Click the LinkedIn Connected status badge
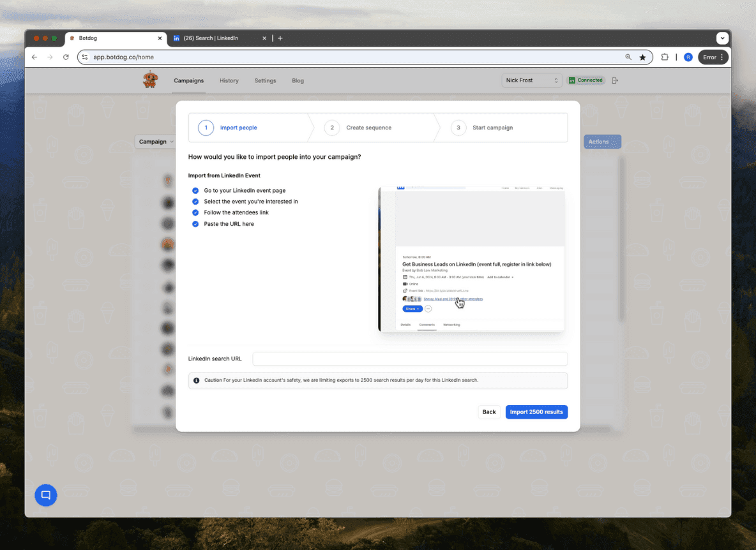The image size is (756, 550). pyautogui.click(x=586, y=80)
